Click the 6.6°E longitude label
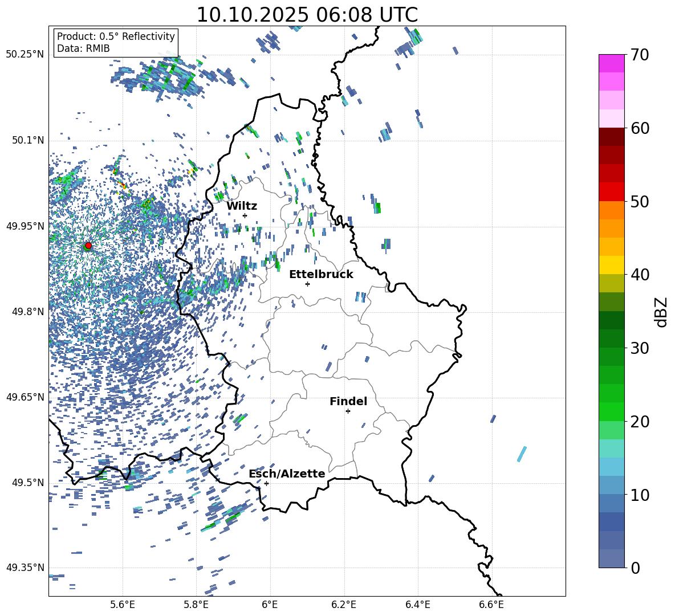 [x=491, y=605]
